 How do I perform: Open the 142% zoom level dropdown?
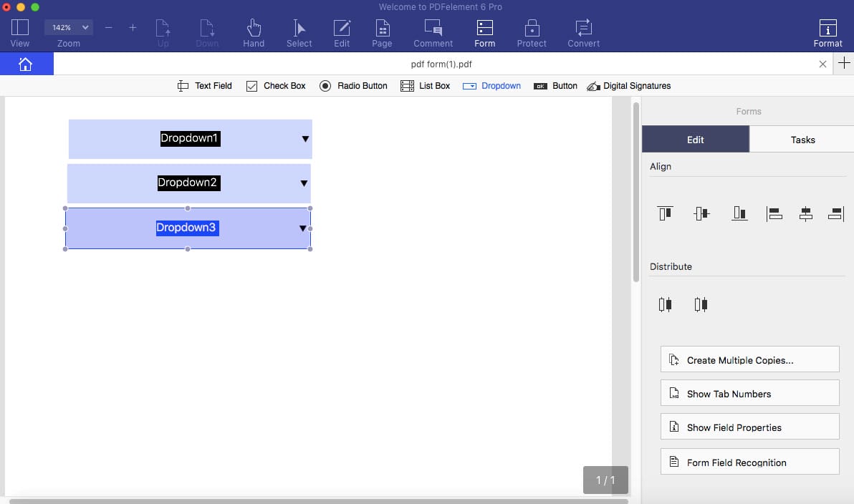point(69,27)
